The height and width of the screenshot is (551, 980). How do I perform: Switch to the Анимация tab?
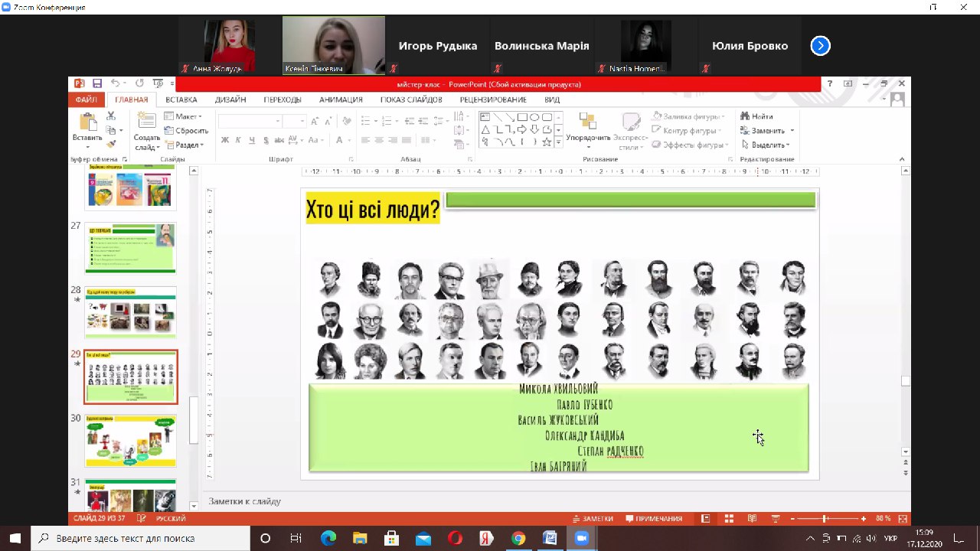point(341,99)
